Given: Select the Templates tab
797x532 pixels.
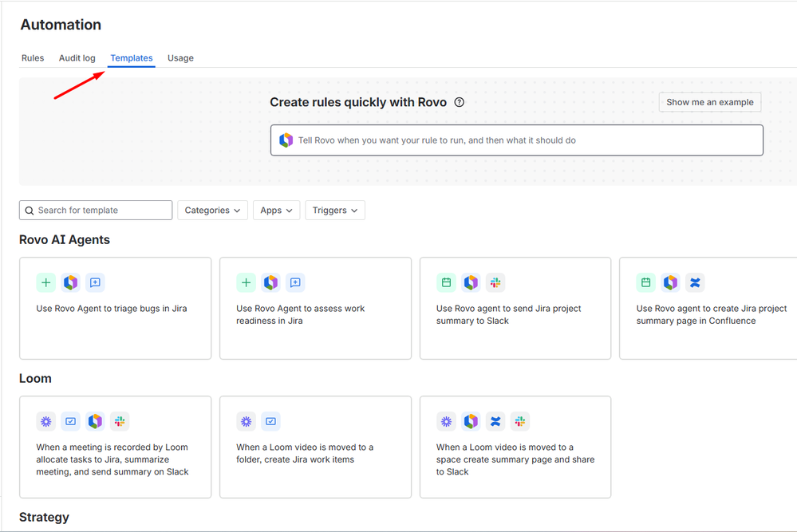Looking at the screenshot, I should tap(132, 58).
